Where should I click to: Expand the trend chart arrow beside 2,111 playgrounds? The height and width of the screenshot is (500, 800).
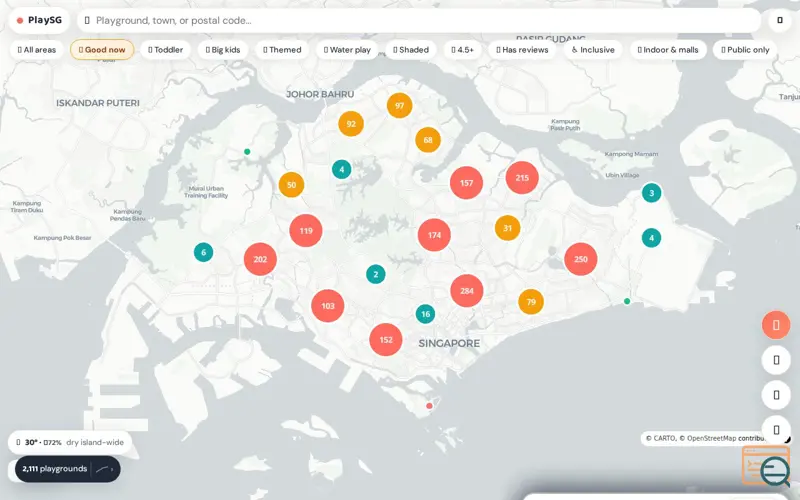[x=105, y=469]
